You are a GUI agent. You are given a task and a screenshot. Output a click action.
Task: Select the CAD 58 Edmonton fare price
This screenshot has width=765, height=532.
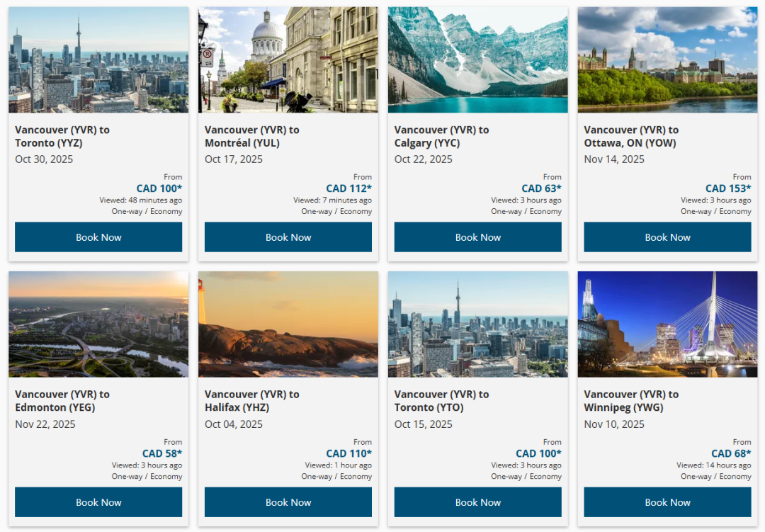[162, 453]
